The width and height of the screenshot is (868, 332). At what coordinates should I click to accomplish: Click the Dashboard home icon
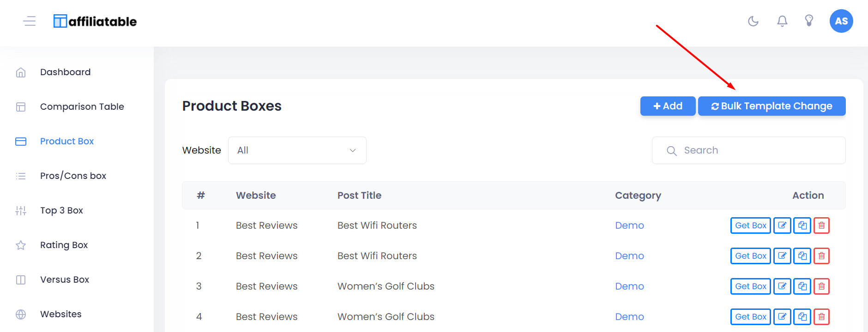click(x=21, y=72)
